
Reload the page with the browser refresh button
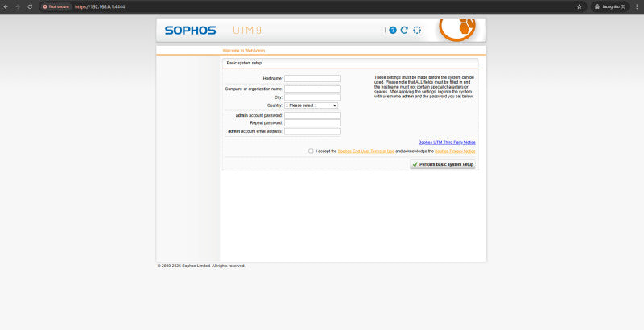30,6
